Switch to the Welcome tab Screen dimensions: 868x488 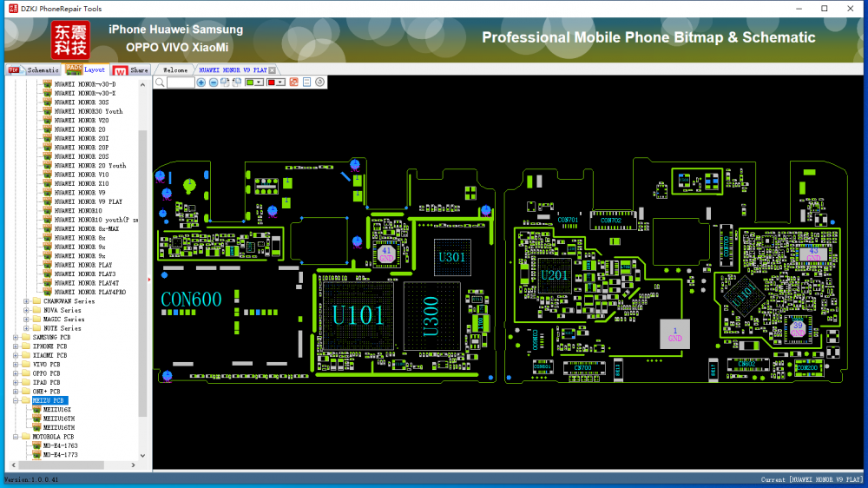tap(174, 69)
